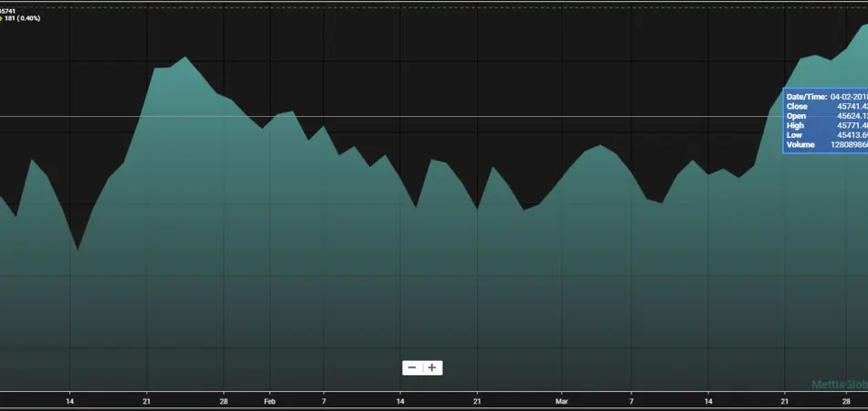Image resolution: width=868 pixels, height=411 pixels.
Task: Click the 181 (0.40%) change value
Action: pos(24,18)
